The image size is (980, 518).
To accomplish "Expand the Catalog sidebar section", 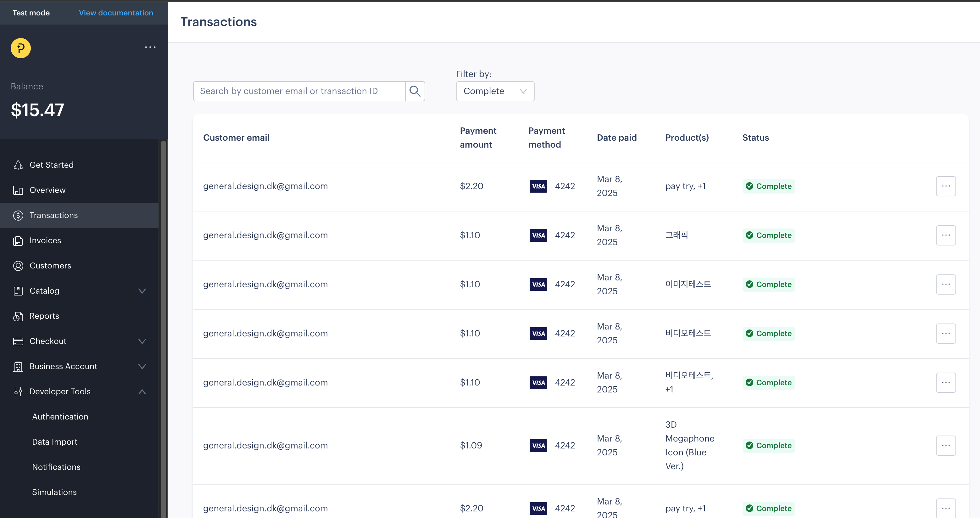I will pyautogui.click(x=142, y=291).
